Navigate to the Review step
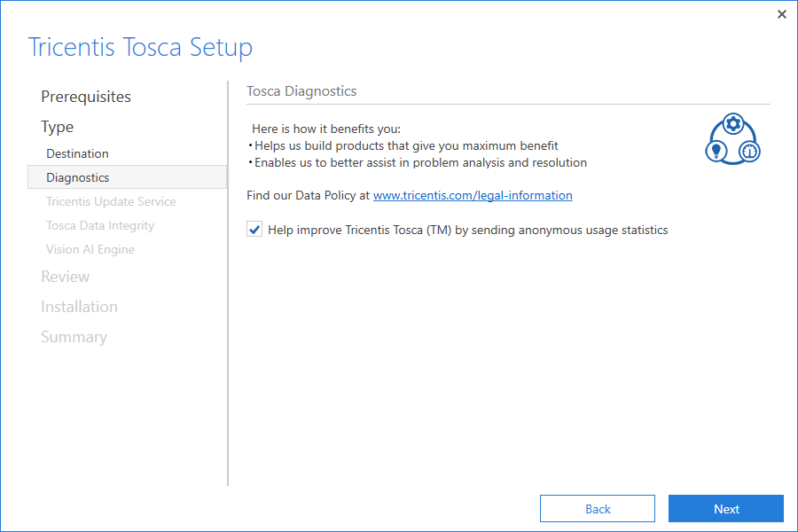798x532 pixels. click(x=66, y=277)
